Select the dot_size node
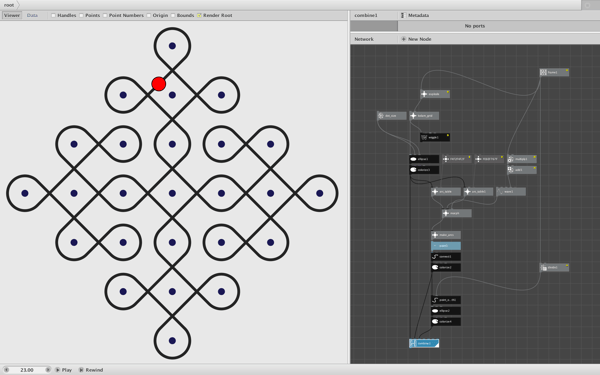Image resolution: width=600 pixels, height=375 pixels. pyautogui.click(x=391, y=116)
